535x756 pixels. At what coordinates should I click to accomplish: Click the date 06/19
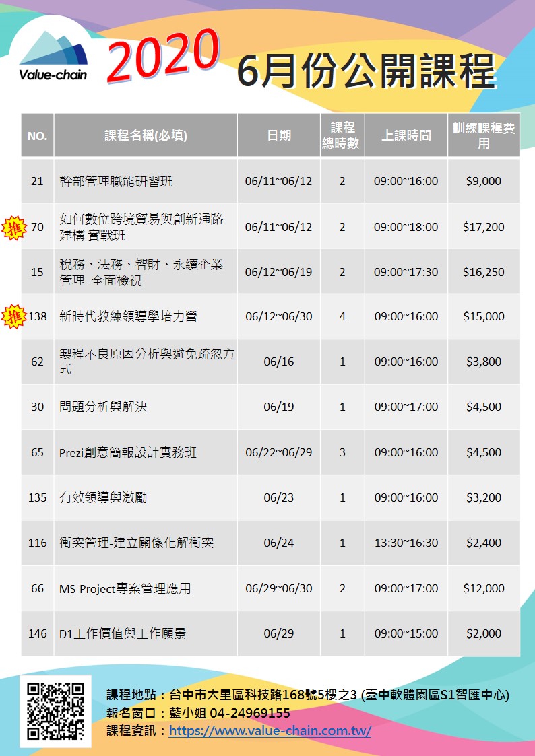278,407
